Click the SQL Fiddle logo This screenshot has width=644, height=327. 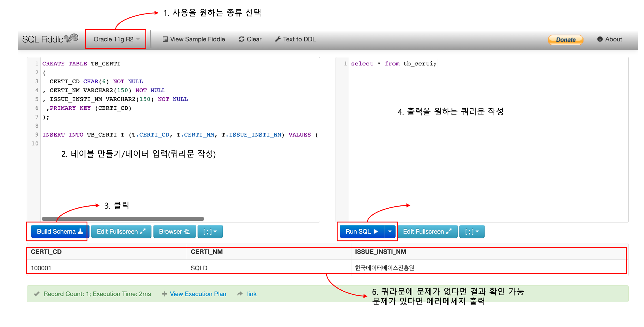coord(50,39)
